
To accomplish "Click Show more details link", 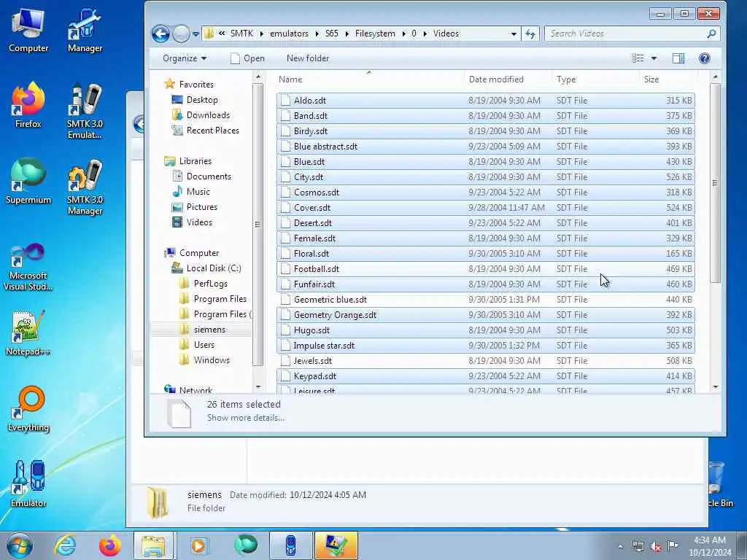I will click(x=245, y=418).
